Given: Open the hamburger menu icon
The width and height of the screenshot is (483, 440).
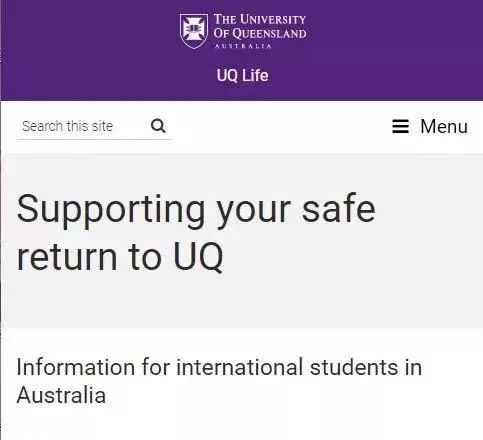Looking at the screenshot, I should pos(400,126).
